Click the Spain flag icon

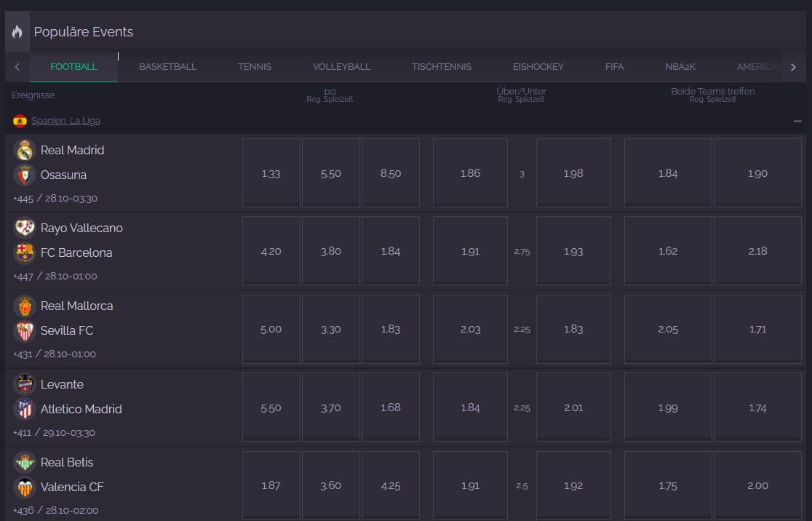(20, 121)
